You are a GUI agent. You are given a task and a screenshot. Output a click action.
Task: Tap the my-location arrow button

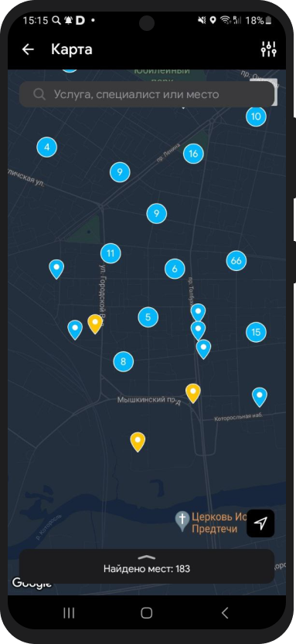(260, 524)
